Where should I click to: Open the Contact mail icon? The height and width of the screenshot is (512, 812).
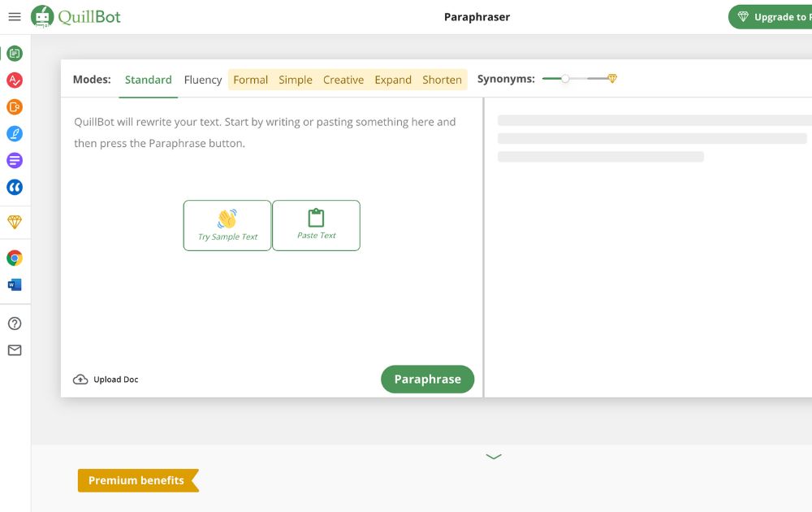[x=15, y=350]
